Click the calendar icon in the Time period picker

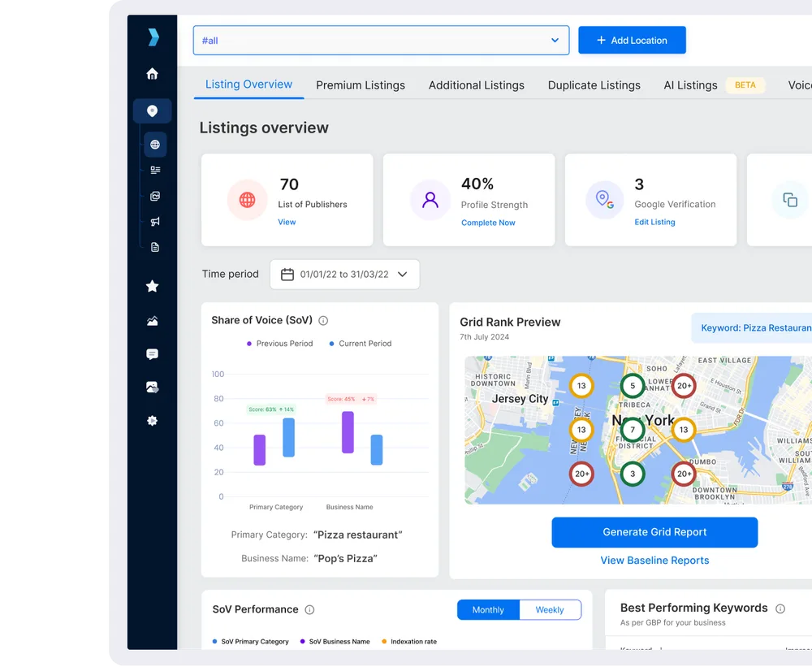point(287,274)
